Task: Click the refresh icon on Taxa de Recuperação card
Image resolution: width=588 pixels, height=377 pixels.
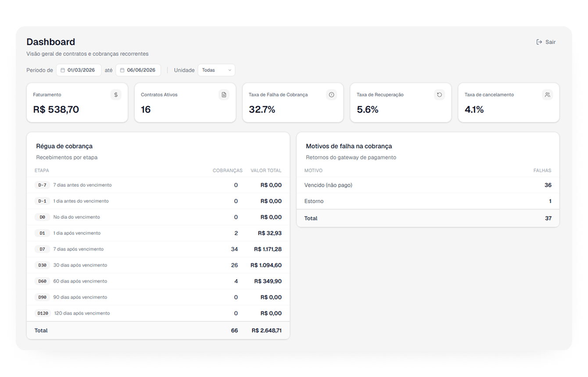Action: coord(439,95)
